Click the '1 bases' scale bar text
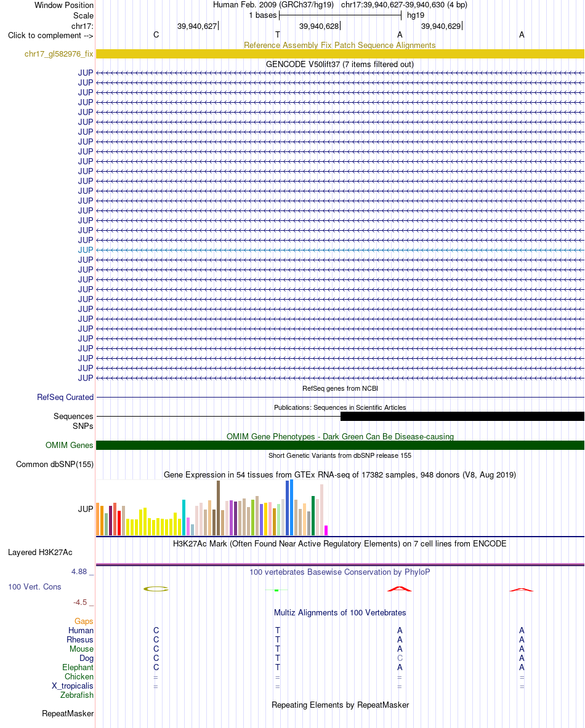Viewport: 585px width, 728px height. (263, 15)
